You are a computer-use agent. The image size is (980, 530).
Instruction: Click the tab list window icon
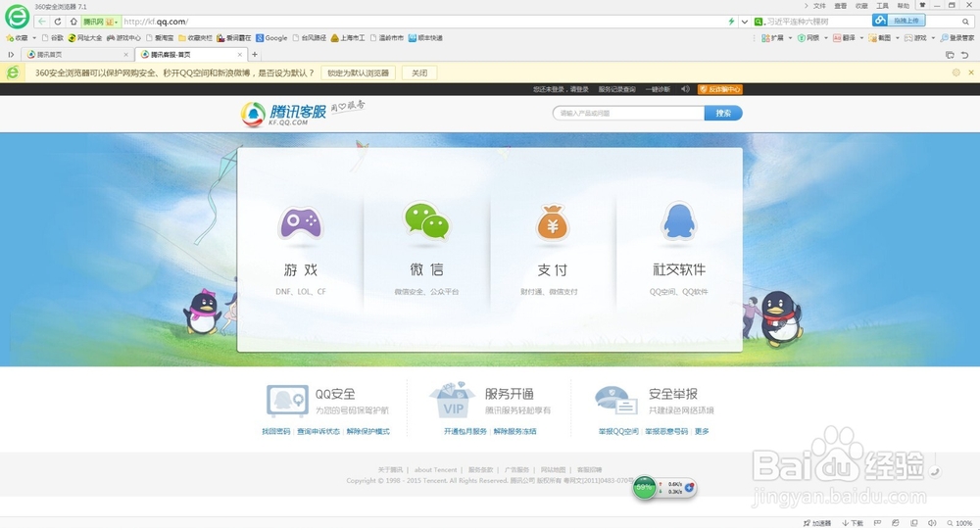tap(950, 55)
